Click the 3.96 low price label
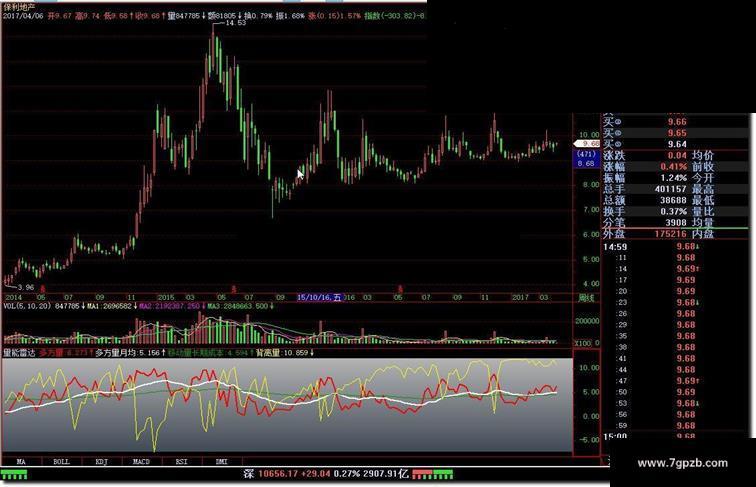The height and width of the screenshot is (487, 756). (x=25, y=287)
